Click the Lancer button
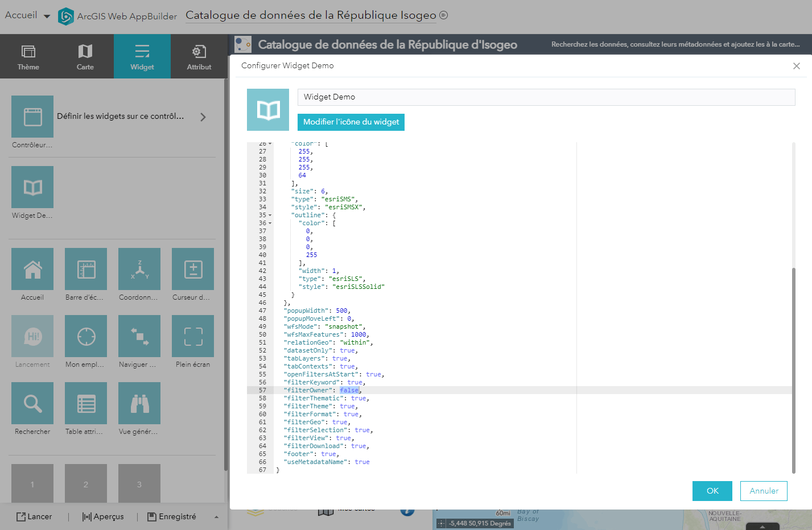Image resolution: width=812 pixels, height=530 pixels. pos(34,516)
